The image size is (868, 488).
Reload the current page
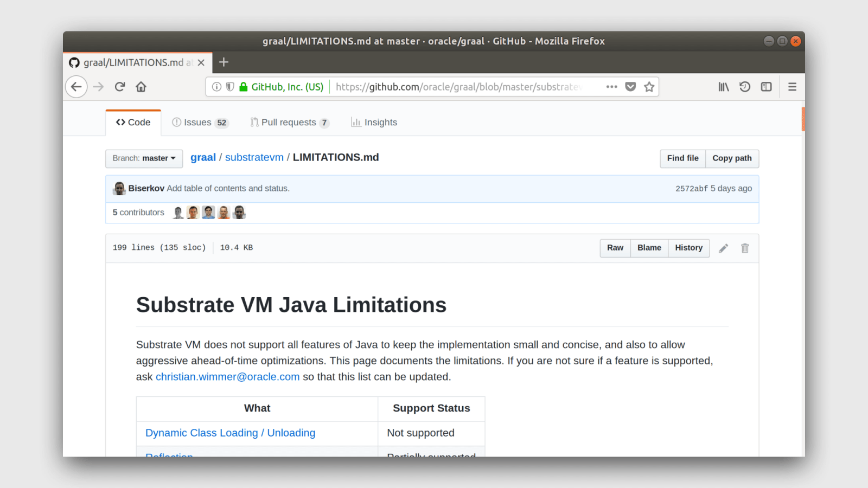120,87
